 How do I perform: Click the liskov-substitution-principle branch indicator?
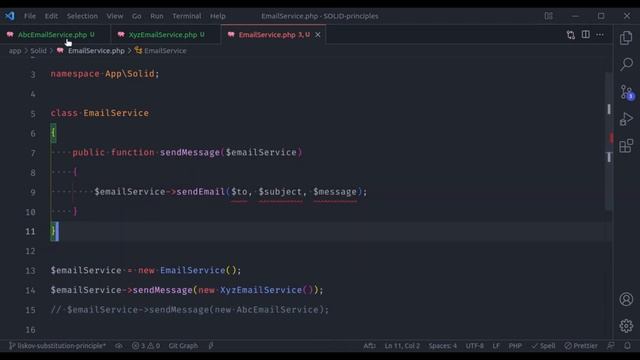click(58, 346)
